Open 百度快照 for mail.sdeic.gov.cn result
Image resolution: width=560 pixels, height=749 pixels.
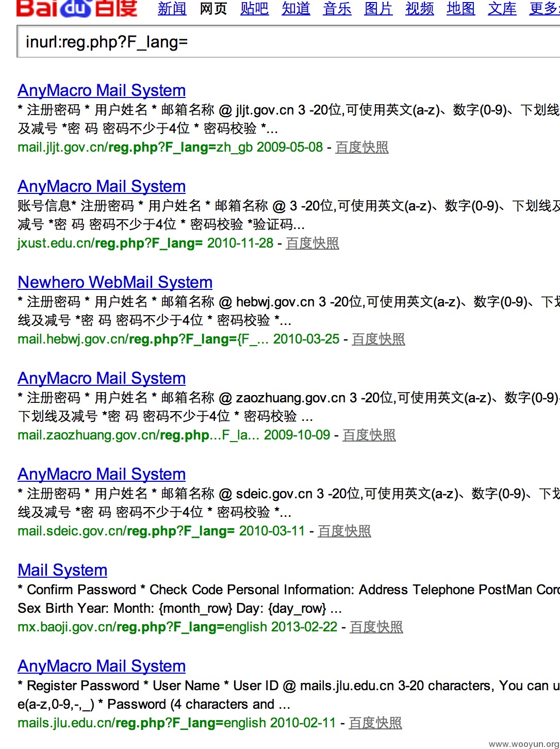tap(344, 531)
